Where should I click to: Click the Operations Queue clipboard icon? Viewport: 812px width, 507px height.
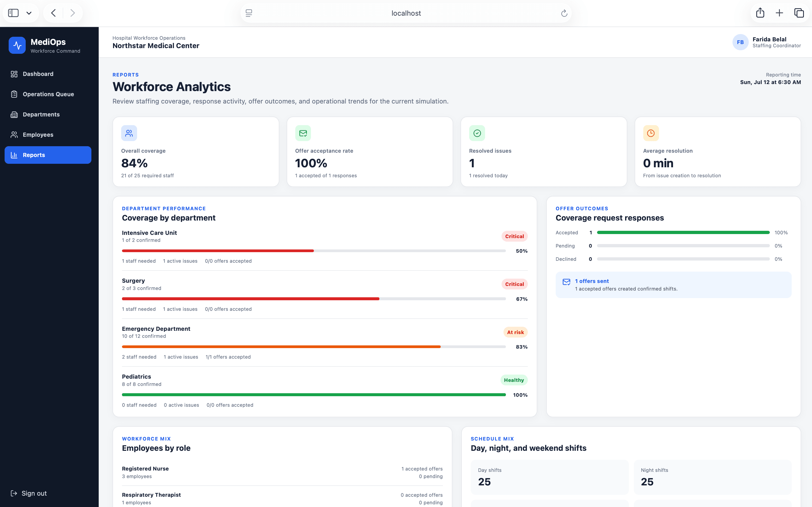[x=14, y=94]
